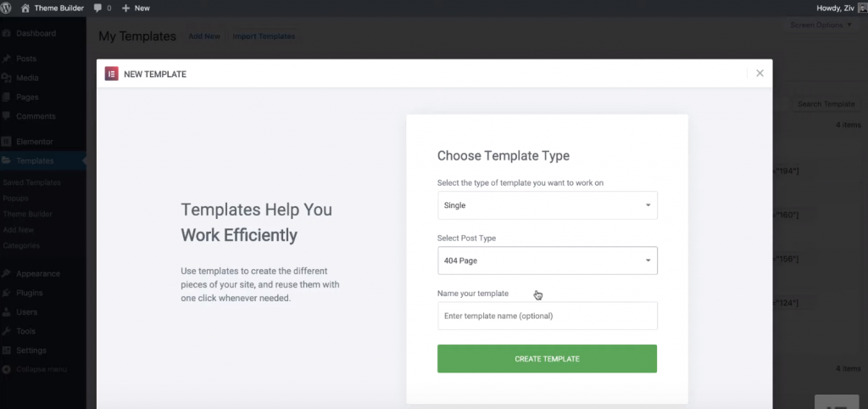This screenshot has height=409, width=868.
Task: Open the template type dropdown showing Single
Action: [547, 205]
